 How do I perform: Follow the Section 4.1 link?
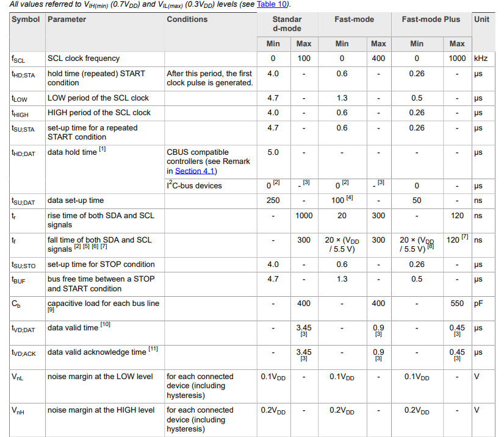tap(195, 171)
